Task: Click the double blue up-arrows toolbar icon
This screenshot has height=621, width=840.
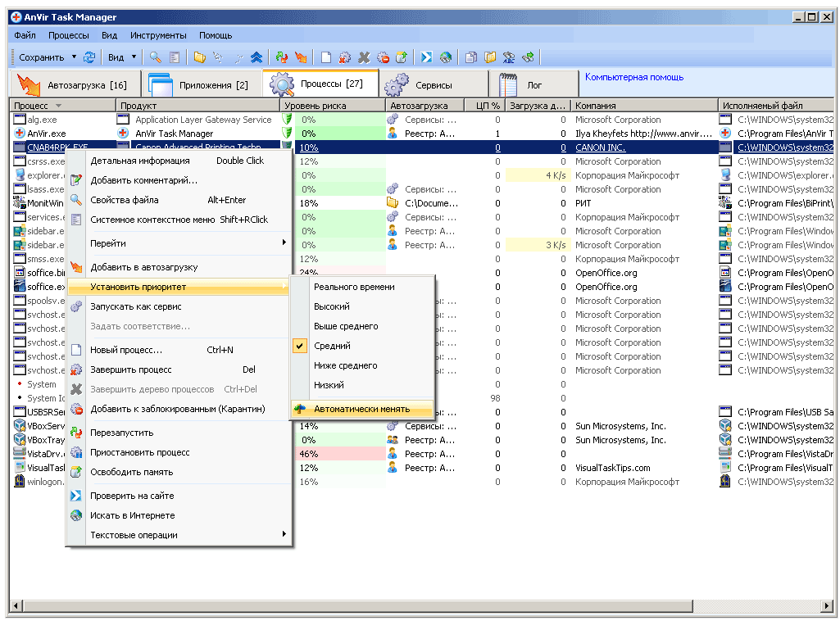Action: 257,57
